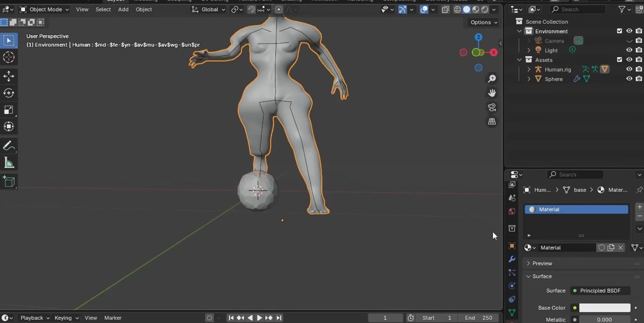Screen dimensions: 644x323
Task: Activate the Annotate pencil tool
Action: (9, 146)
